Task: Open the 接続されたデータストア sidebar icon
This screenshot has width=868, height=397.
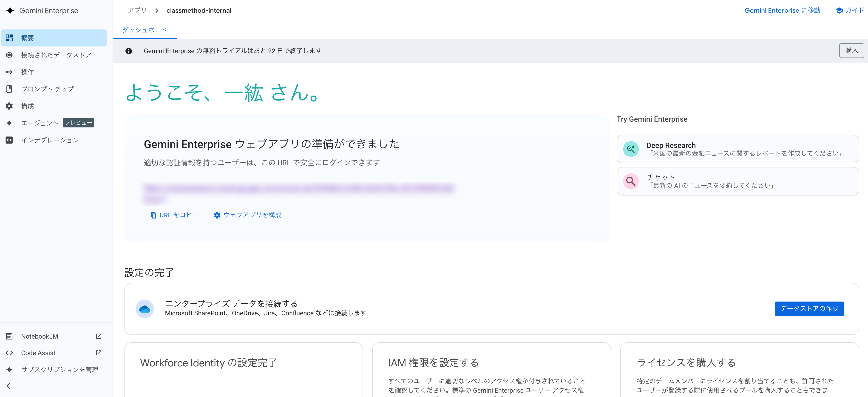Action: 9,55
